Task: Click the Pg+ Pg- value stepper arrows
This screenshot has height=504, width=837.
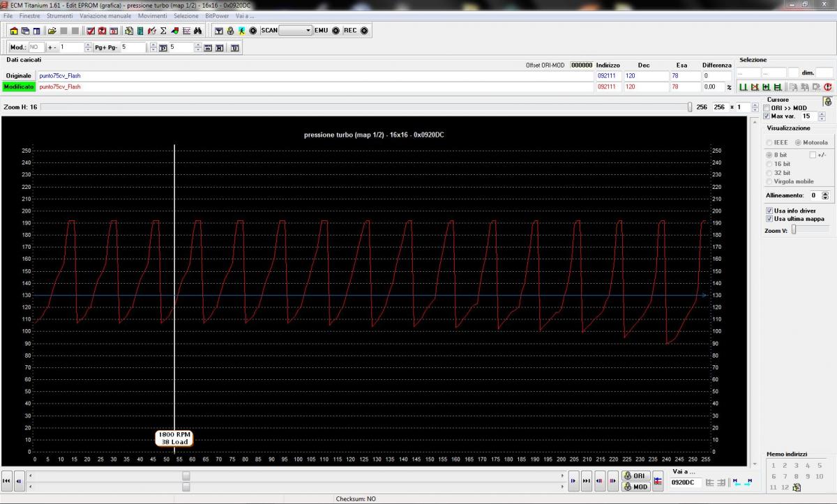Action: coord(153,47)
